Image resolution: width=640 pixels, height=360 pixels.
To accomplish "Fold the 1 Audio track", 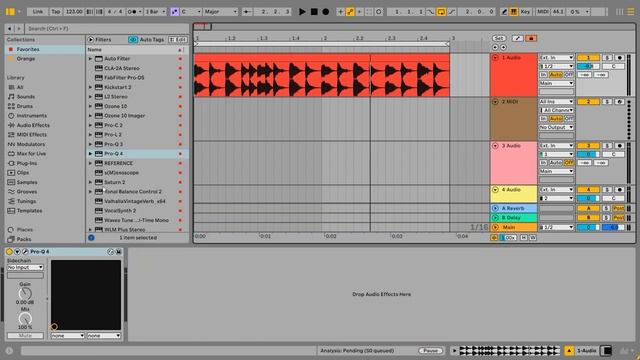I will click(495, 58).
